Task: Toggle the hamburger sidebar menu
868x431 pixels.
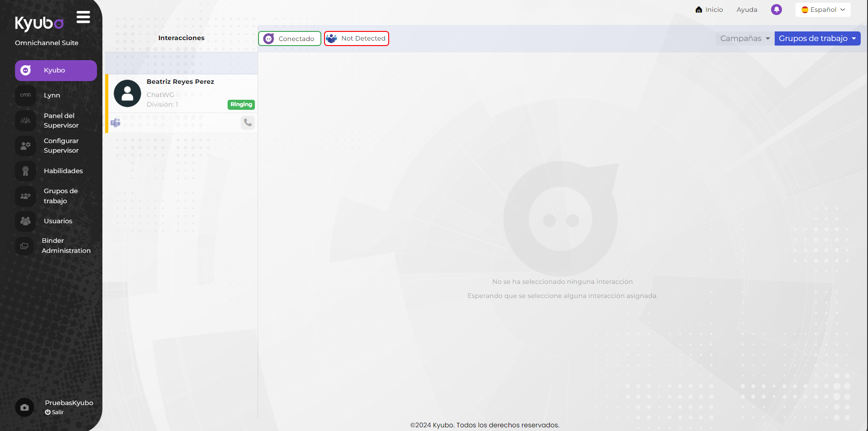Action: click(83, 17)
